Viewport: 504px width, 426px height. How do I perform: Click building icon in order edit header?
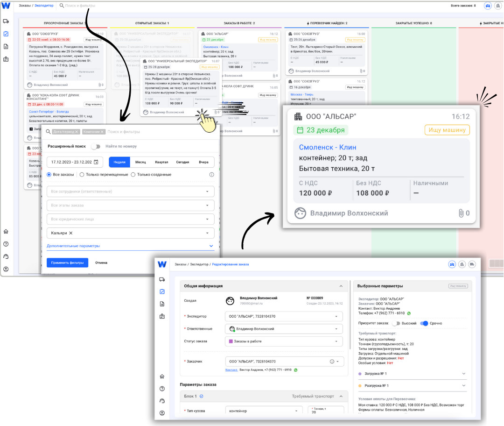coord(462,264)
